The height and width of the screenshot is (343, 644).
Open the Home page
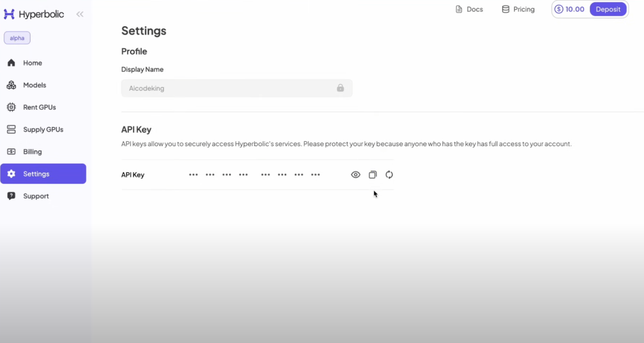click(x=32, y=63)
